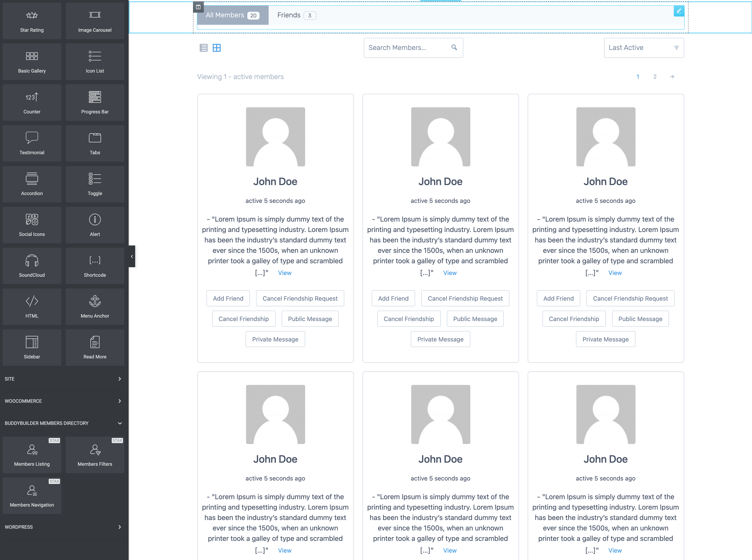Switch members listing to grid view
This screenshot has height=560, width=752.
[x=217, y=47]
